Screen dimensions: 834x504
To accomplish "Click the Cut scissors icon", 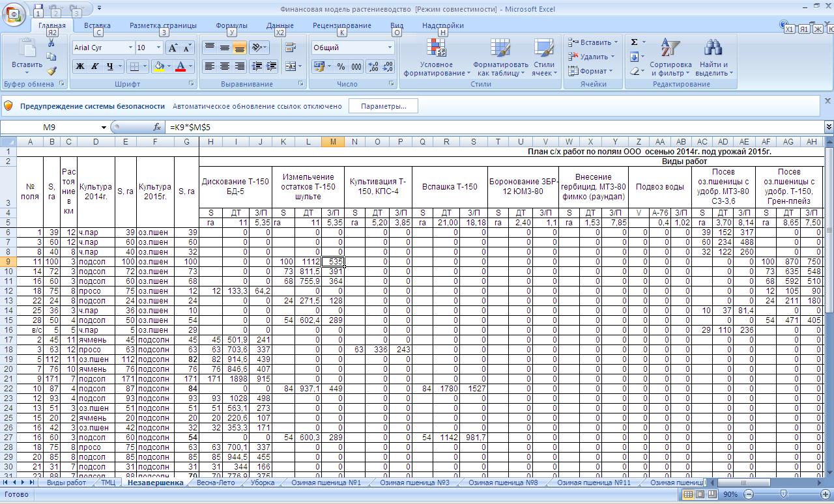I will point(51,43).
